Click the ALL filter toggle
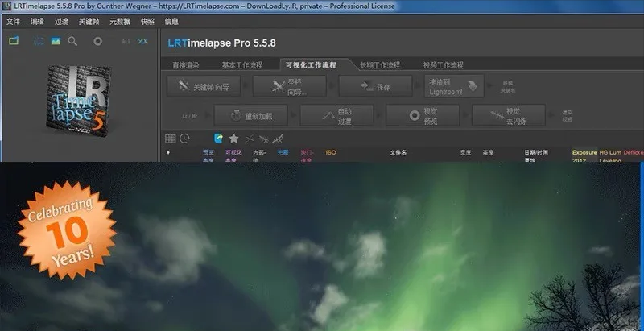 coord(126,42)
